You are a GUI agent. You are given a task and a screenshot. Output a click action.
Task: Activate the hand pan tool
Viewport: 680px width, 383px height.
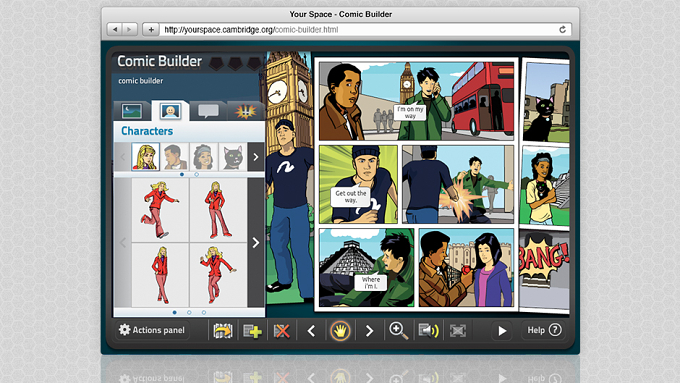click(340, 331)
